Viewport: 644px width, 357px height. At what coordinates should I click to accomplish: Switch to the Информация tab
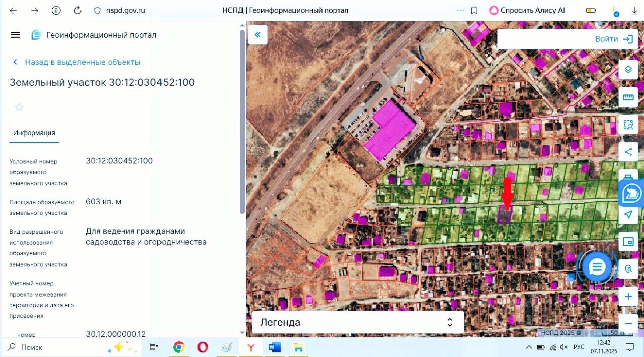tap(34, 133)
